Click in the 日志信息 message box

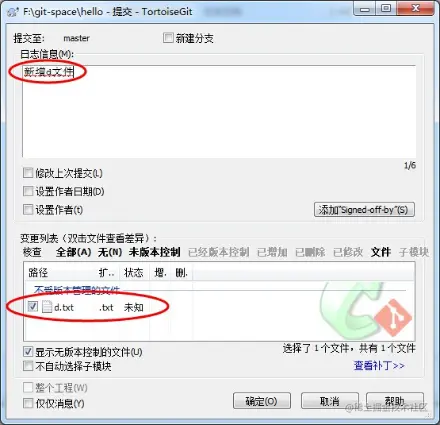[219, 111]
